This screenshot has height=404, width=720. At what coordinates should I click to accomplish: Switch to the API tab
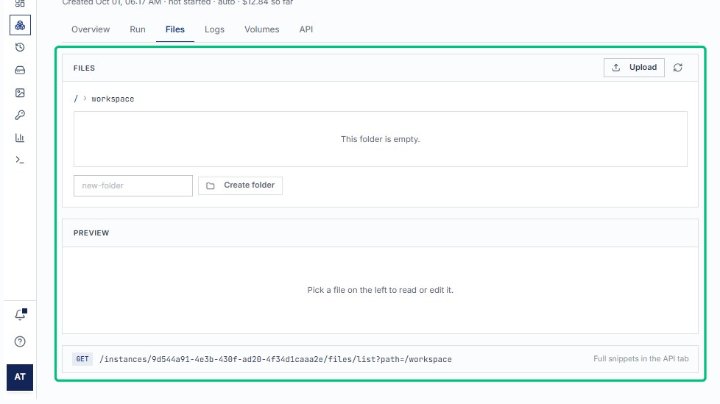306,29
